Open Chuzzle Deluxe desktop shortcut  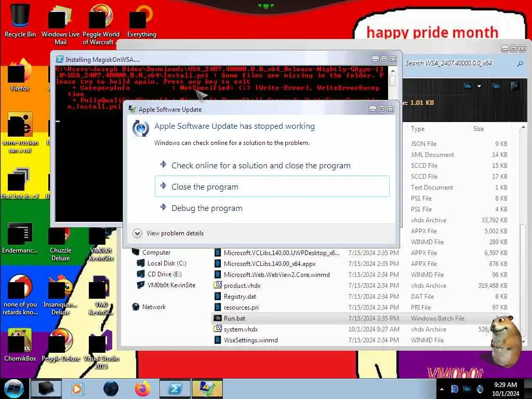click(x=60, y=244)
